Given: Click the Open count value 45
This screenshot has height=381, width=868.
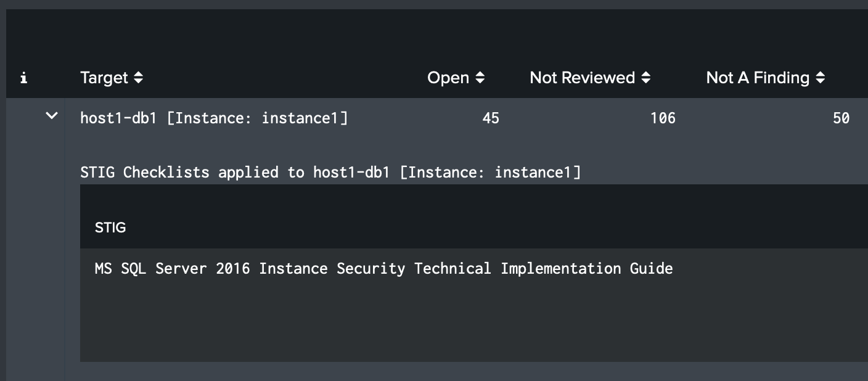Looking at the screenshot, I should (x=491, y=118).
